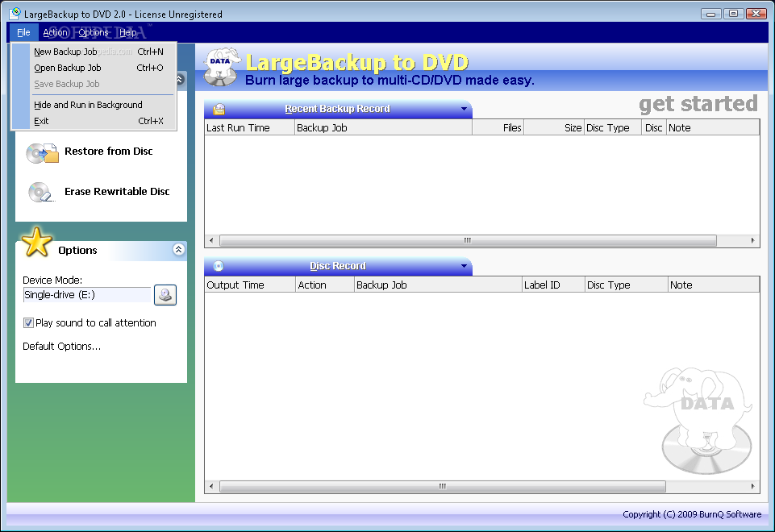Click the get started text
Viewport: 775px width, 532px height.
698,104
